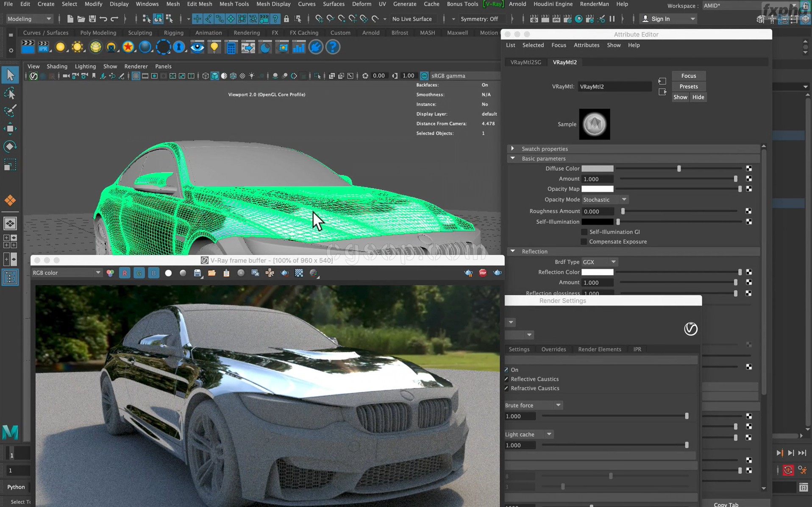Toggle the alpha channel white circle
812x507 pixels.
click(x=168, y=273)
